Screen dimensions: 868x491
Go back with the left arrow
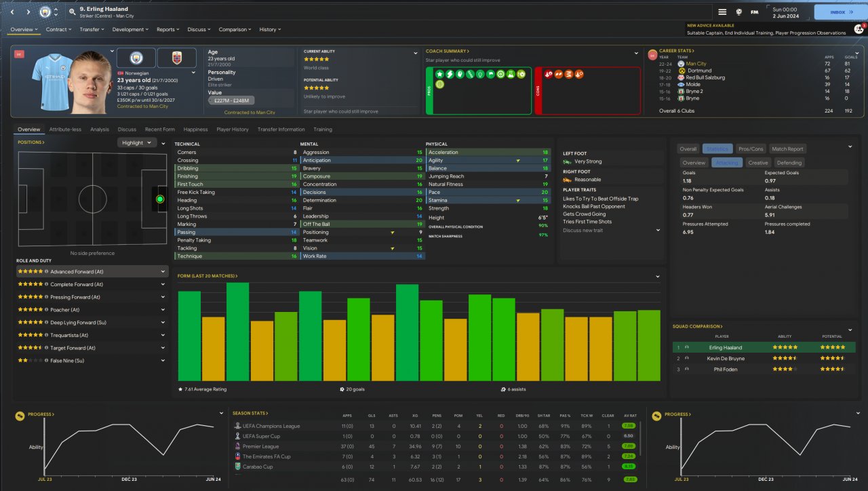pyautogui.click(x=14, y=12)
